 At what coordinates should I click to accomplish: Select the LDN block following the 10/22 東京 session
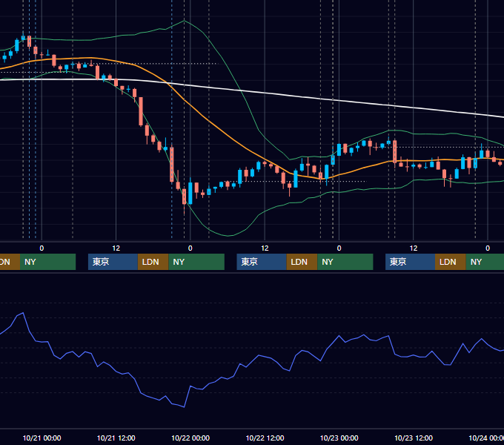(x=302, y=262)
